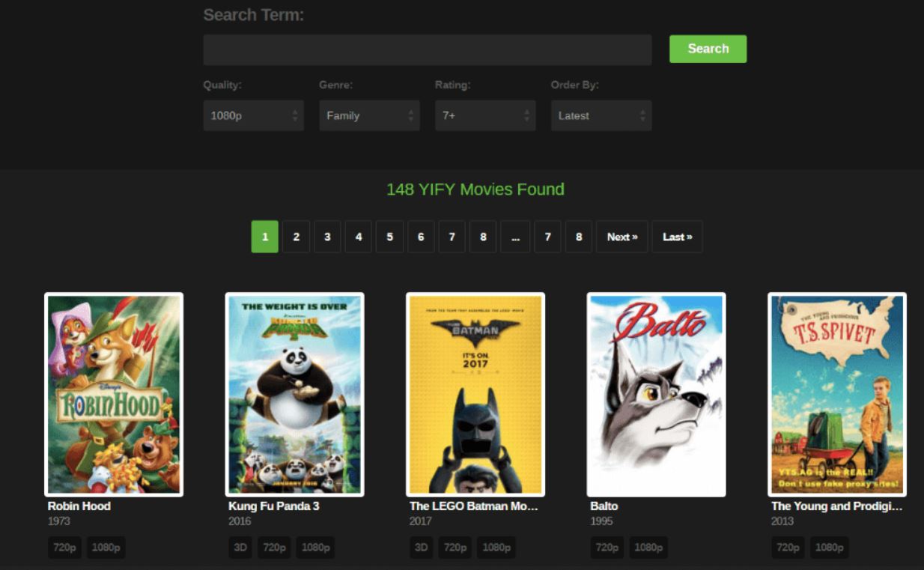
Task: Go to page 4
Action: pyautogui.click(x=359, y=237)
